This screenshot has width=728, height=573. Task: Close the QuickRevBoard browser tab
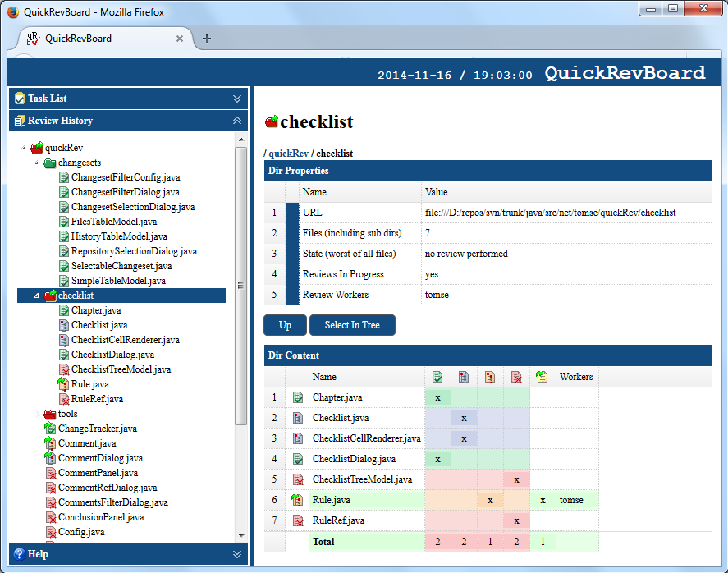point(180,39)
